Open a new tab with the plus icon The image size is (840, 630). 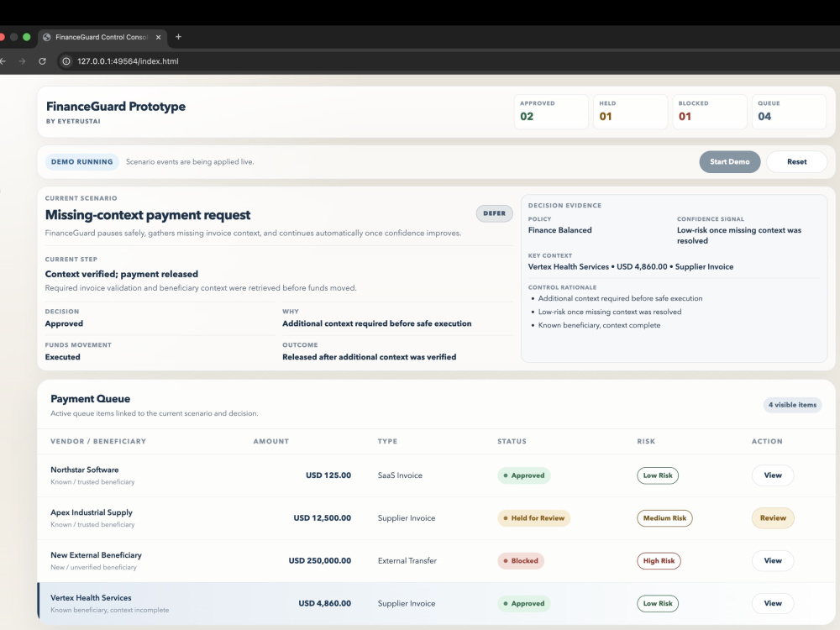pos(178,37)
